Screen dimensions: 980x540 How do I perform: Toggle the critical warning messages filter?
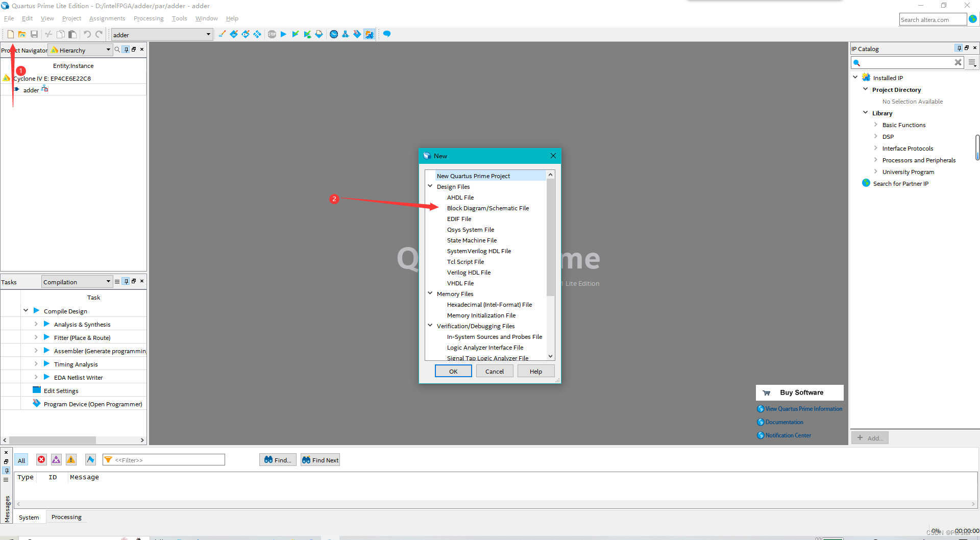click(x=56, y=460)
